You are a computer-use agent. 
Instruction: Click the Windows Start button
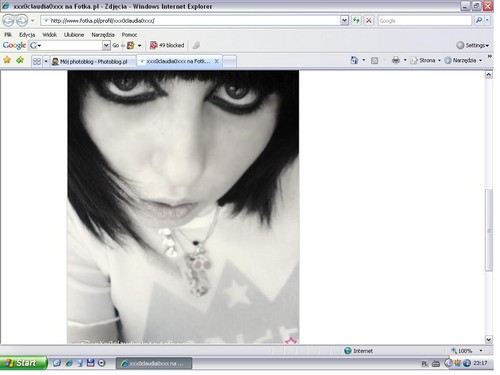[23, 363]
